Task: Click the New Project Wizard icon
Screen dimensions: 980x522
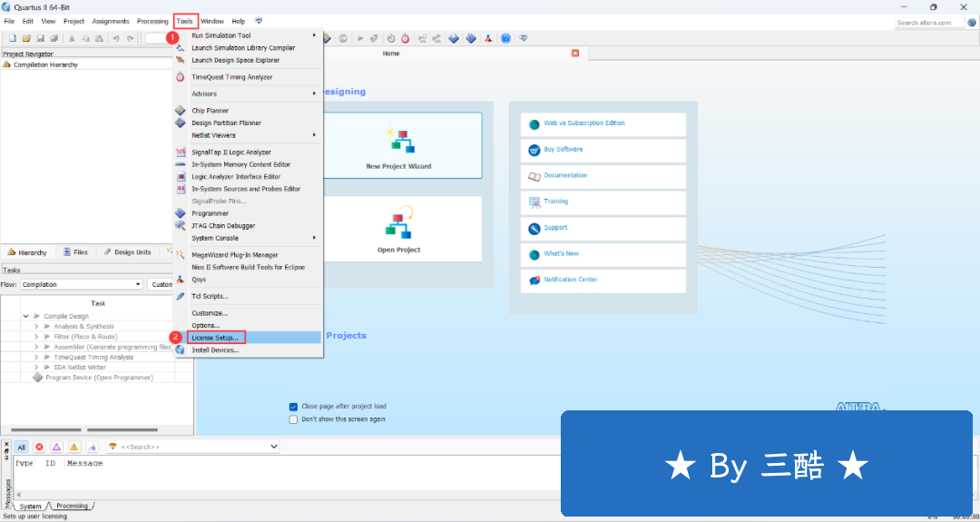Action: point(398,141)
